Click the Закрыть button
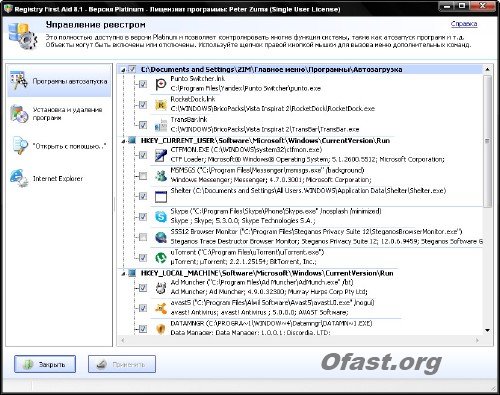The height and width of the screenshot is (395, 500). click(45, 364)
